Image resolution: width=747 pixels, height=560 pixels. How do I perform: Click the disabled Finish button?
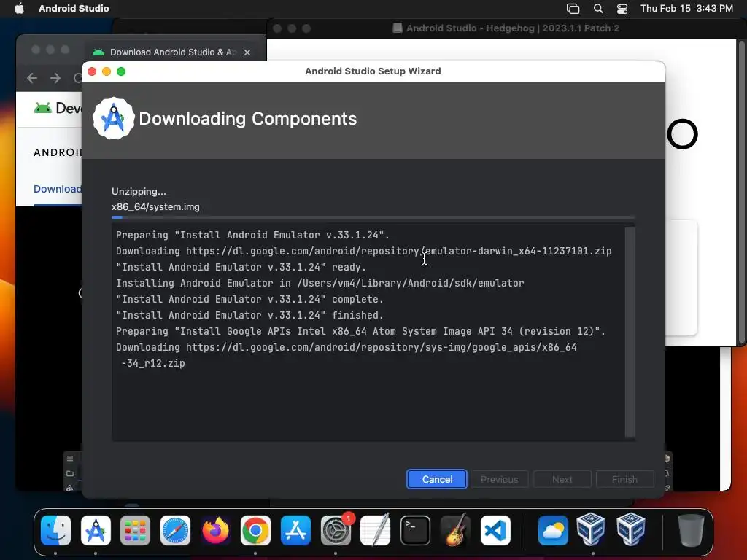click(x=624, y=479)
